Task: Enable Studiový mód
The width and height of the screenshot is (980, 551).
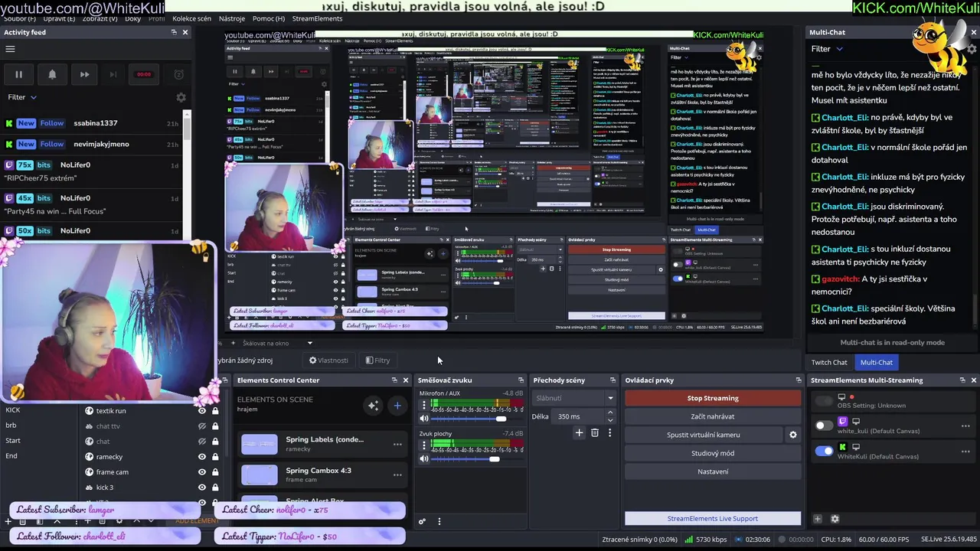Action: point(713,453)
